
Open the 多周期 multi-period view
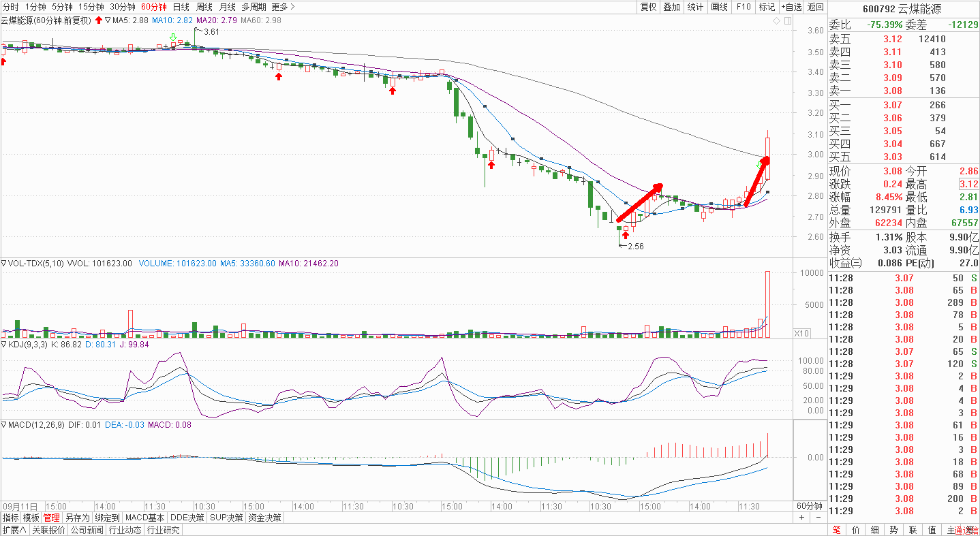point(254,7)
